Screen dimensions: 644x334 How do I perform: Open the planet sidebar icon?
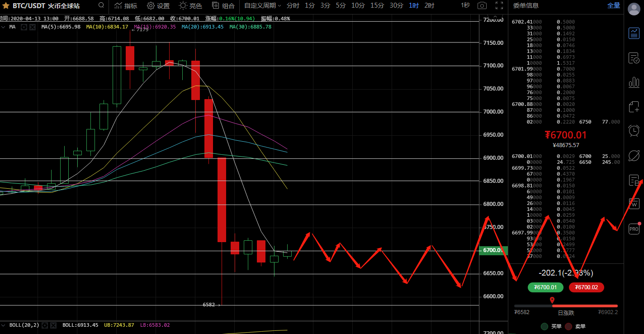pos(634,156)
